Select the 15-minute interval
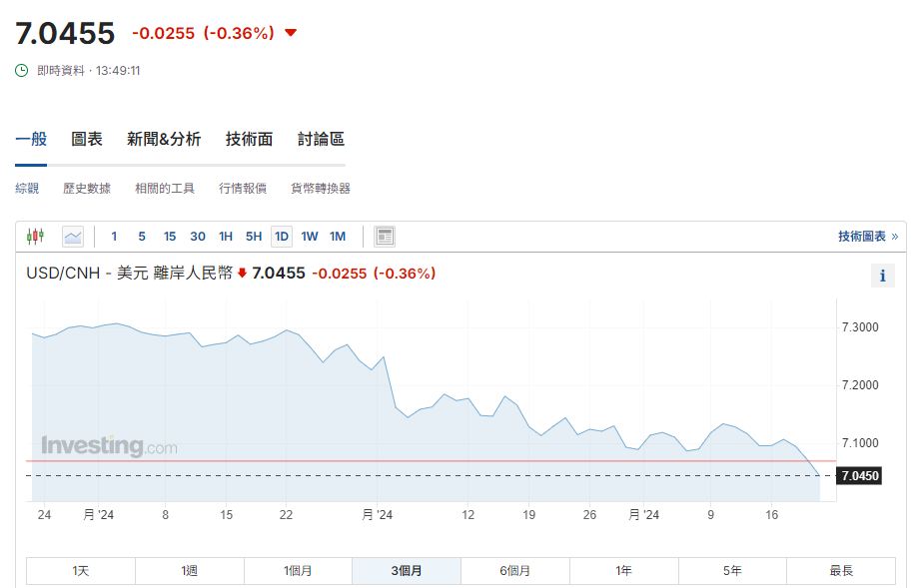913x588 pixels. [170, 237]
